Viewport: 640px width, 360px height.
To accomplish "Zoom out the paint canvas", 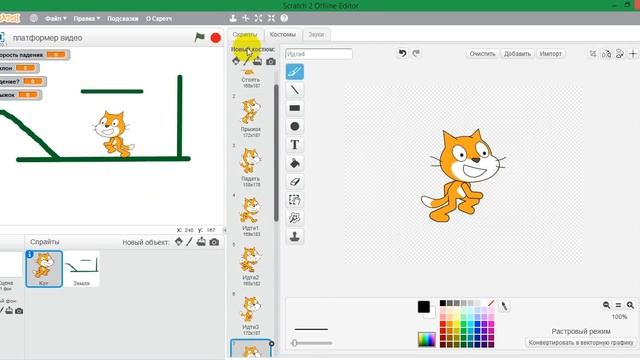I will click(x=606, y=305).
